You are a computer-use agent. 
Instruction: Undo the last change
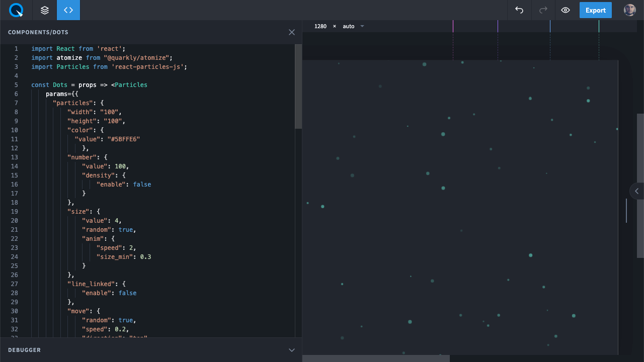tap(519, 10)
